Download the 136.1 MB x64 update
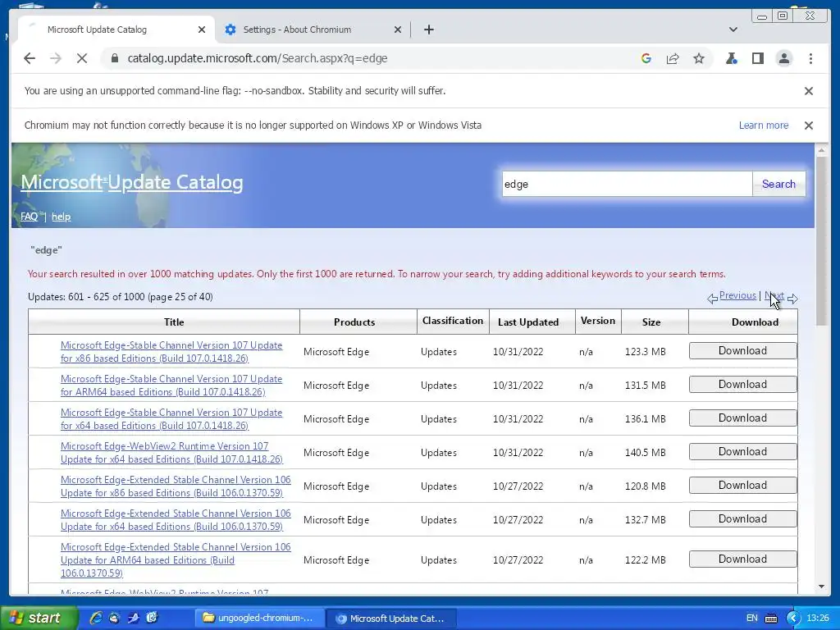This screenshot has width=840, height=630. (x=742, y=418)
